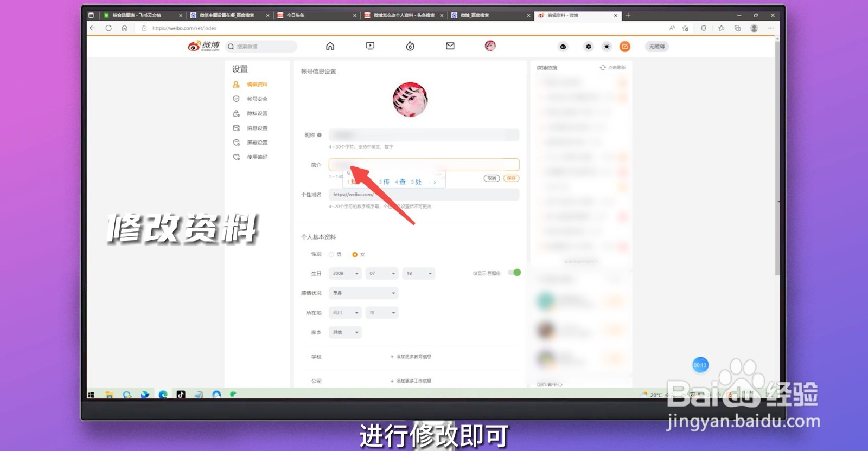Open 使用偏好 settings section
This screenshot has width=868, height=451.
click(x=257, y=157)
